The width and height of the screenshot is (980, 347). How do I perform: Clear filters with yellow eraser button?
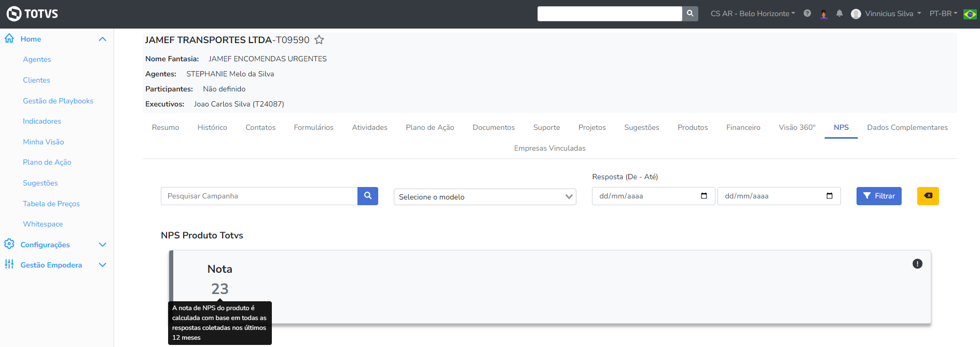928,196
